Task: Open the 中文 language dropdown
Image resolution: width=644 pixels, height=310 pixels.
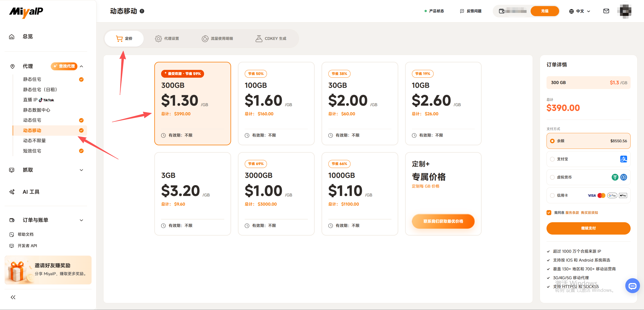Action: (580, 11)
